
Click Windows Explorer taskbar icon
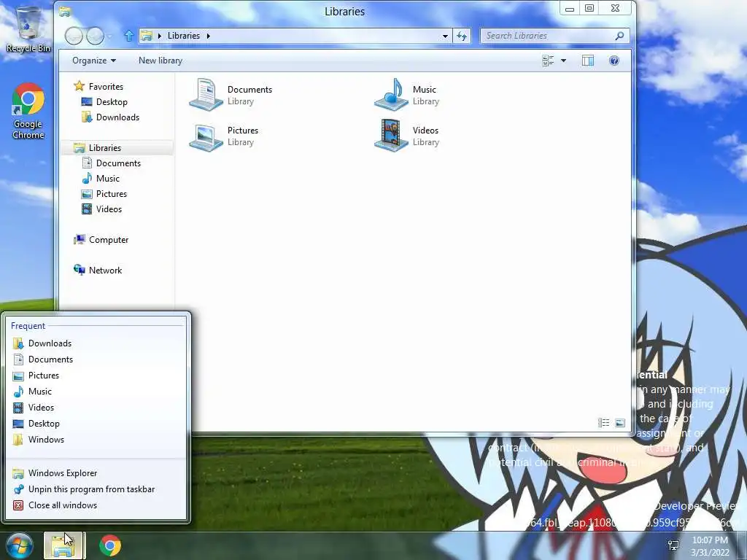(63, 545)
